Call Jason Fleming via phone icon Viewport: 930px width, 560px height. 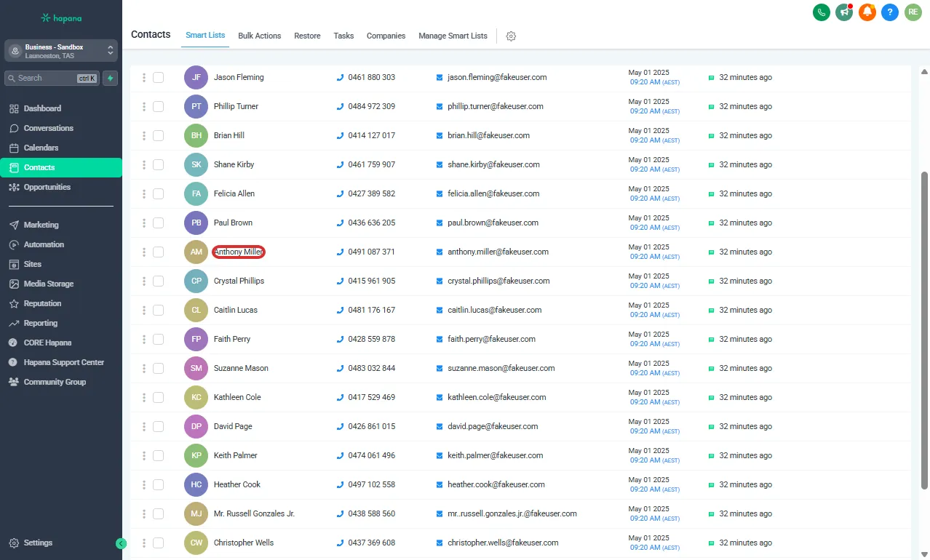pos(340,77)
